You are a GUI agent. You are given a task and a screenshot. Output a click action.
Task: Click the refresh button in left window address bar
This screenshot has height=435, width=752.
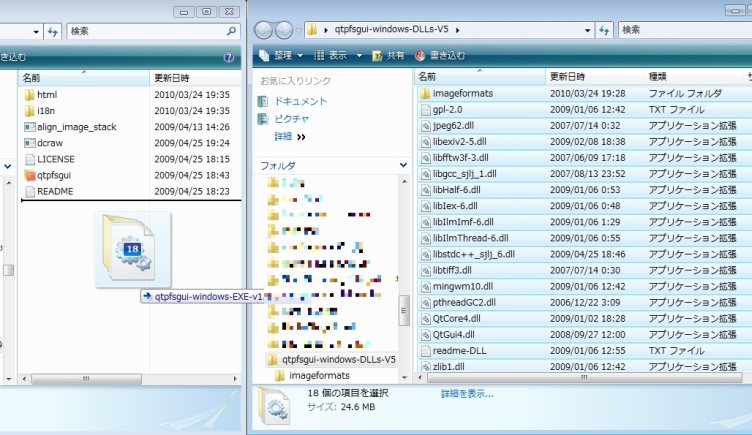point(52,32)
